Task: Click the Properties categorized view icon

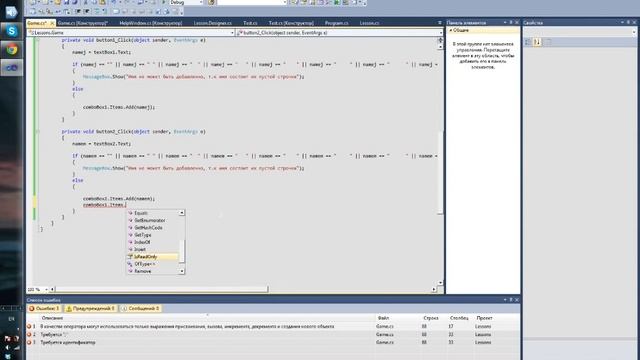Action: pos(528,42)
